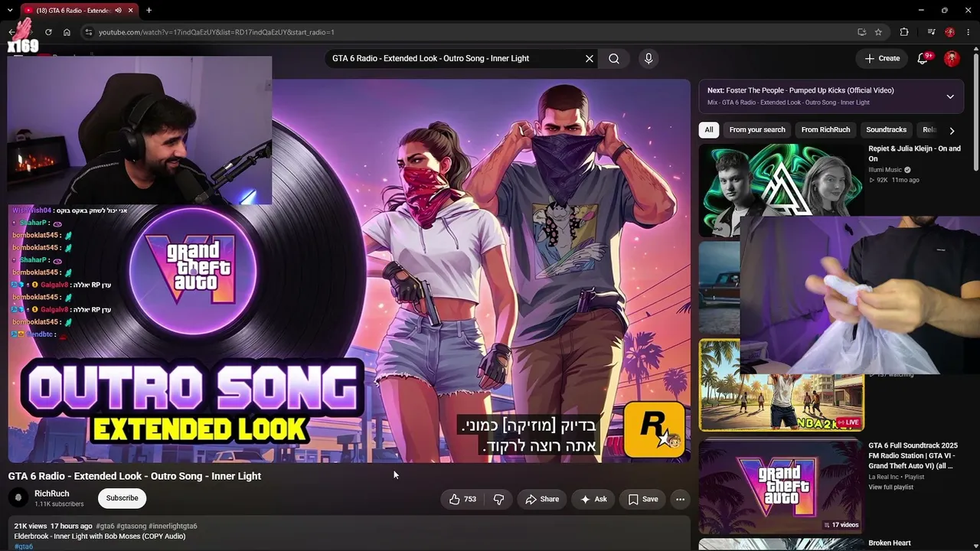Click the La Real Inc · Playlist text
The image size is (980, 551).
tap(897, 477)
